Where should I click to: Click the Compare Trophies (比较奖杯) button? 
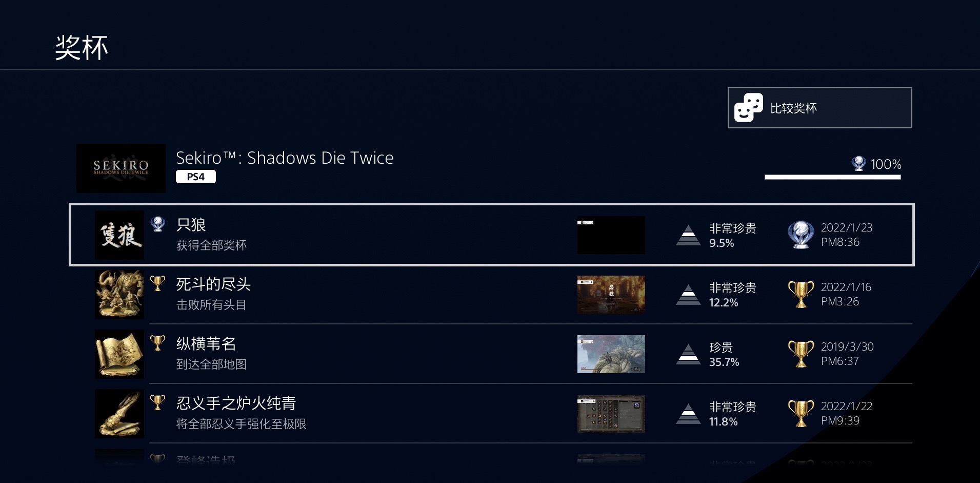point(819,108)
